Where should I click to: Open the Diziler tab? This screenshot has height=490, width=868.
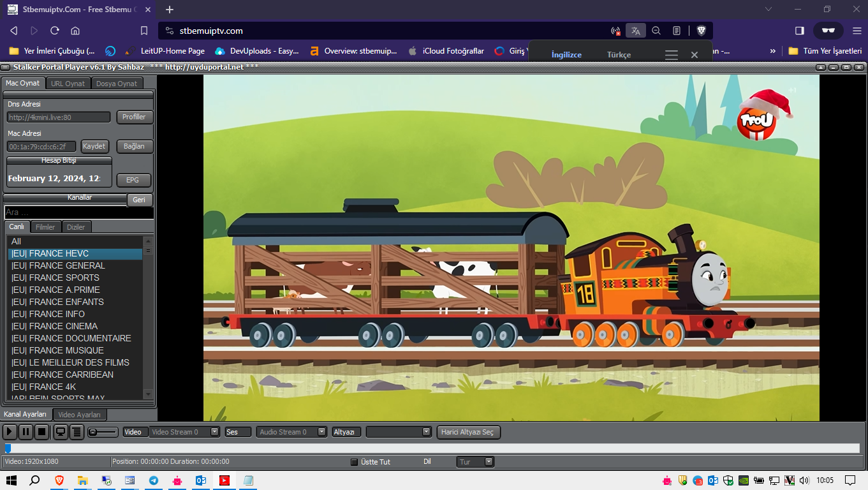click(x=77, y=227)
